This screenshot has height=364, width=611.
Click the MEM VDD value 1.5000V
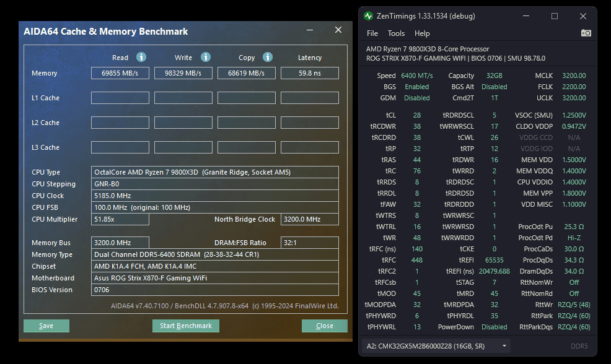click(574, 160)
